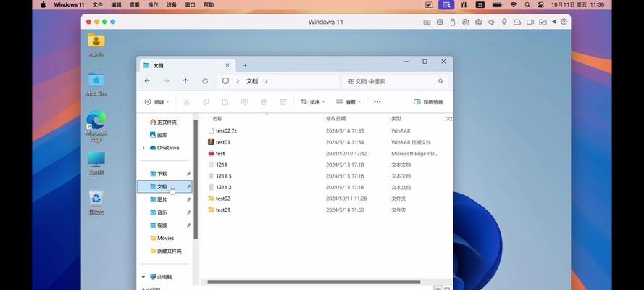The height and width of the screenshot is (290, 644).
Task: Collapse the 此电脑 tree node
Action: pyautogui.click(x=143, y=277)
